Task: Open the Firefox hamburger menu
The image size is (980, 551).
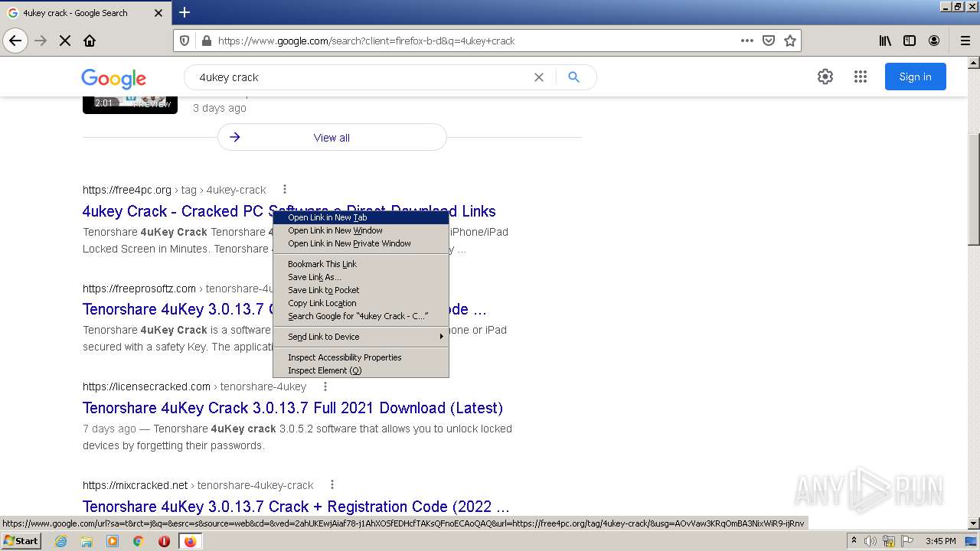Action: (965, 41)
